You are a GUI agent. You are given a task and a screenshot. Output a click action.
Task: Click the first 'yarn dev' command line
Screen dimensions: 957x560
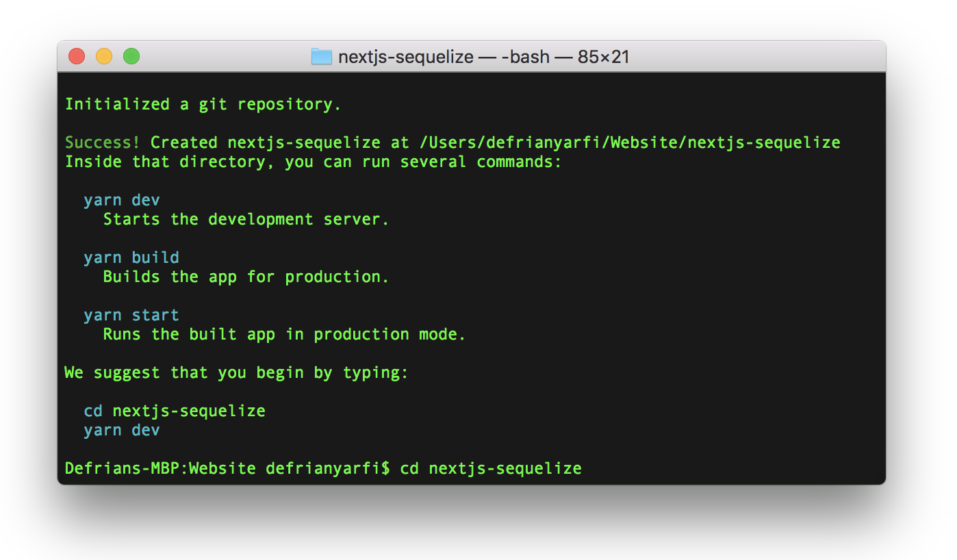[x=122, y=201]
